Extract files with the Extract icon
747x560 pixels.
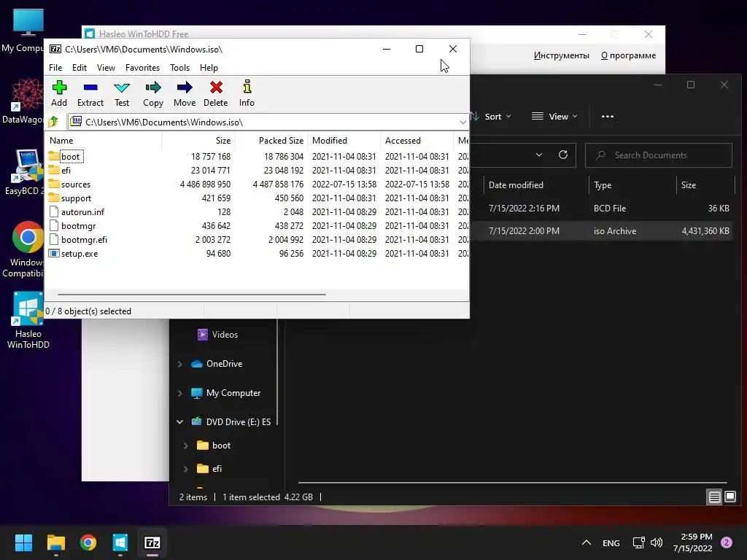90,93
